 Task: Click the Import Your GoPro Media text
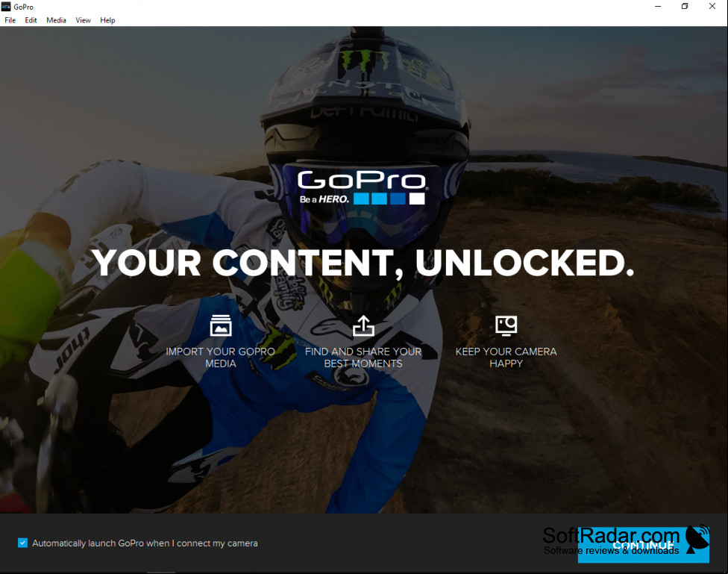221,358
